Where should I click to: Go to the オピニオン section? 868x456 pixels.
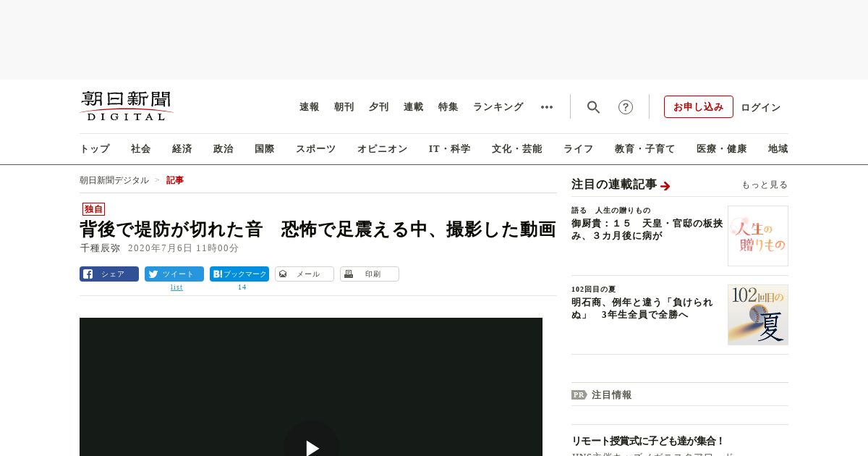[383, 149]
